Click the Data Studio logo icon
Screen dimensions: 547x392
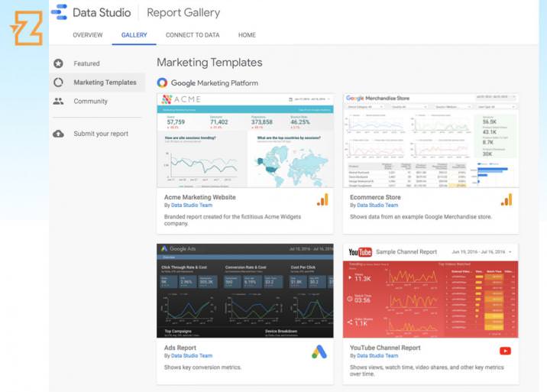pyautogui.click(x=59, y=12)
